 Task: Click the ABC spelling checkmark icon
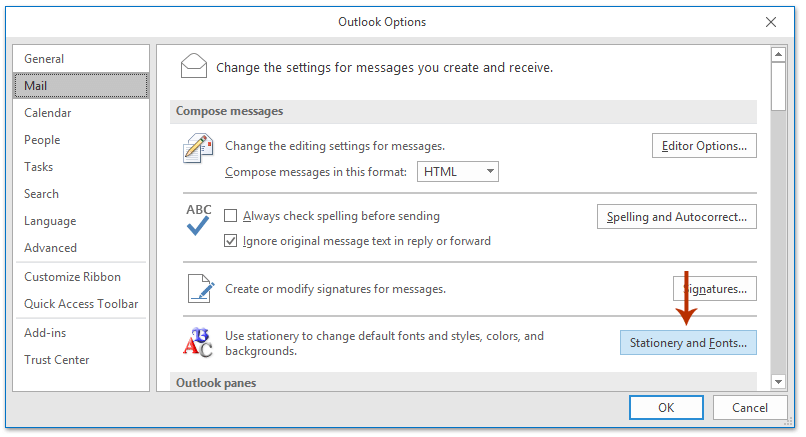point(198,220)
